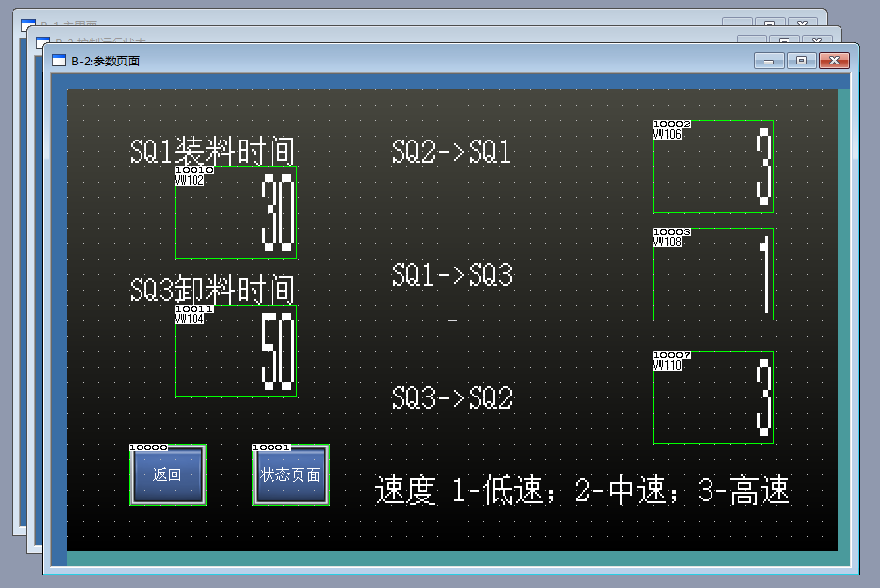Screen dimensions: 880x588
Task: Click the crosshair marker in the canvas center
Action: click(453, 320)
